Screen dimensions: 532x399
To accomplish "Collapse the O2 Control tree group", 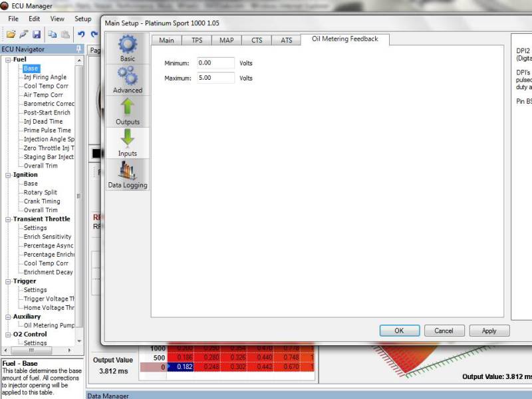I will click(8, 334).
